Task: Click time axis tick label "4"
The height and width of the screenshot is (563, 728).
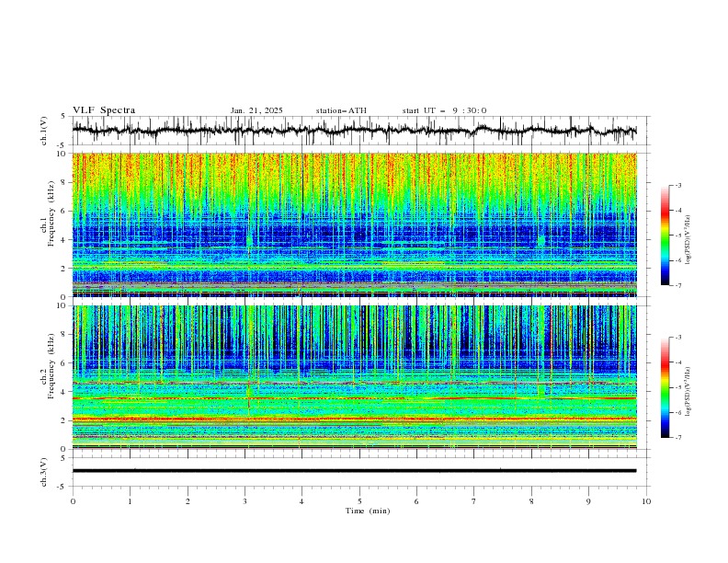Action: (x=301, y=501)
